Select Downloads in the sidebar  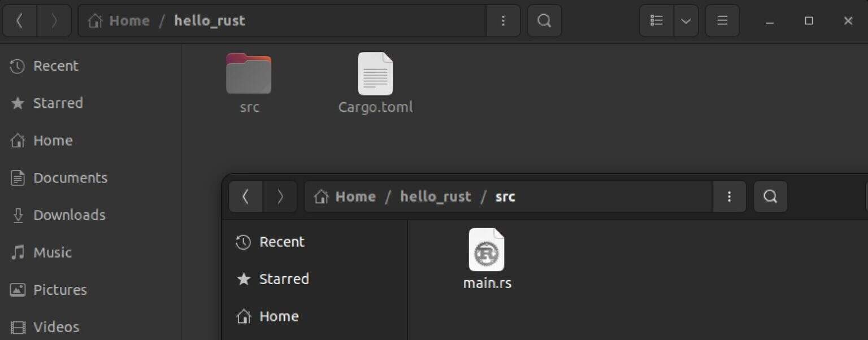[x=69, y=215]
